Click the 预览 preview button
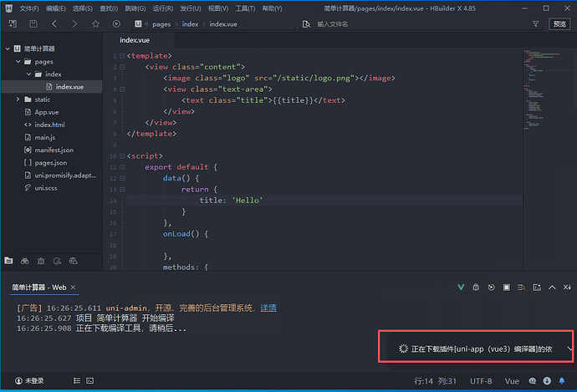577x392 pixels. (559, 24)
